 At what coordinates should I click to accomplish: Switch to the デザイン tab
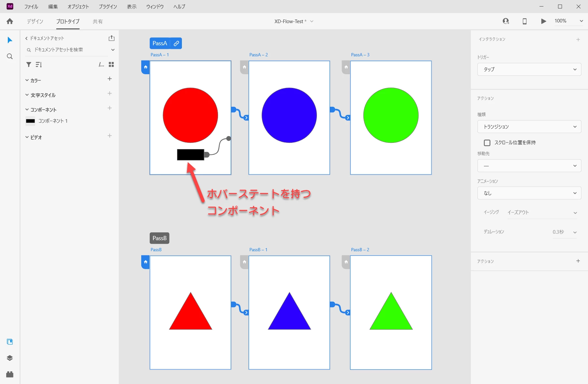coord(35,21)
